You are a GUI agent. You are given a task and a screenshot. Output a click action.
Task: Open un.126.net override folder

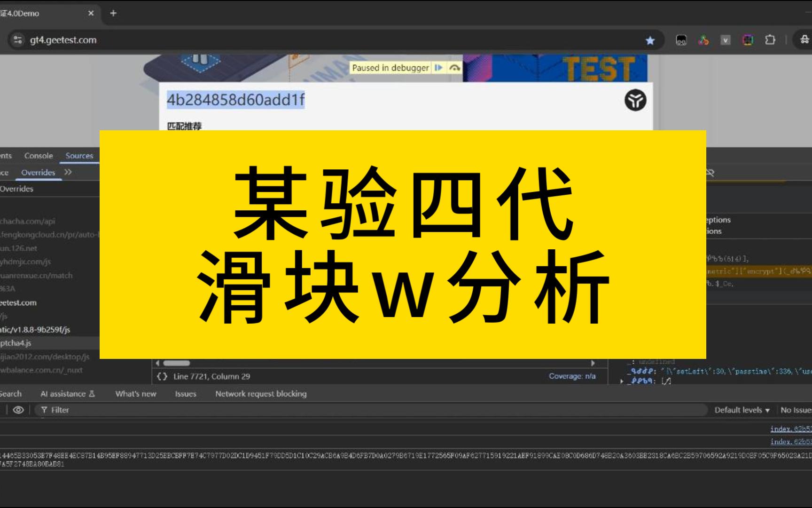(x=19, y=248)
